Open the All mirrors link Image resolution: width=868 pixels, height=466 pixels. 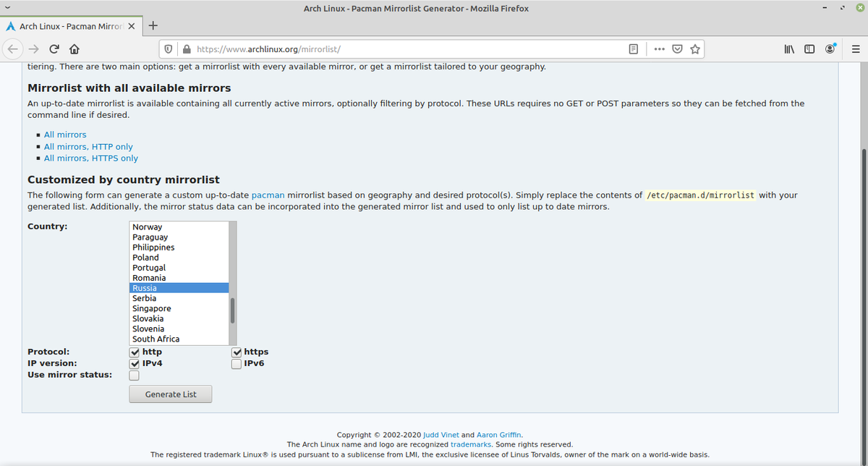click(65, 135)
